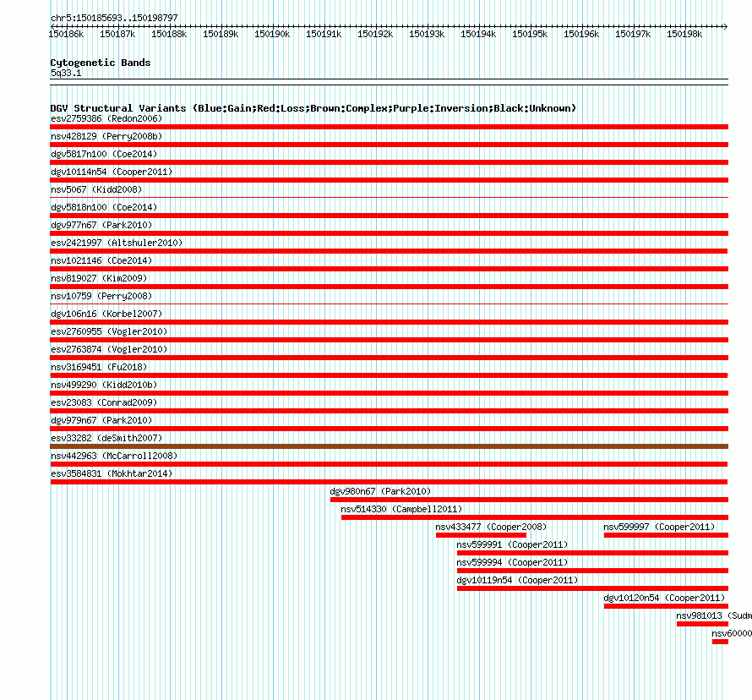
Task: Click the nsv599994 (Cooper2011) label
Action: (x=512, y=562)
